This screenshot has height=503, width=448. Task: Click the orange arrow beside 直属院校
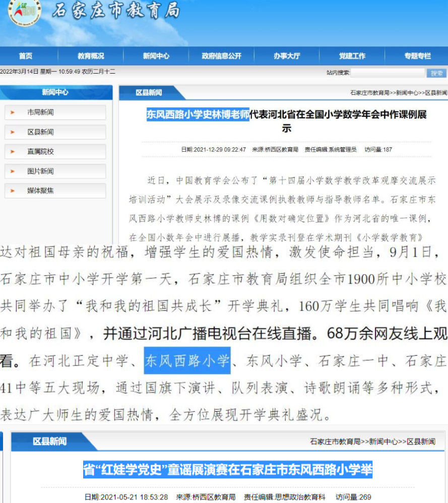point(13,151)
